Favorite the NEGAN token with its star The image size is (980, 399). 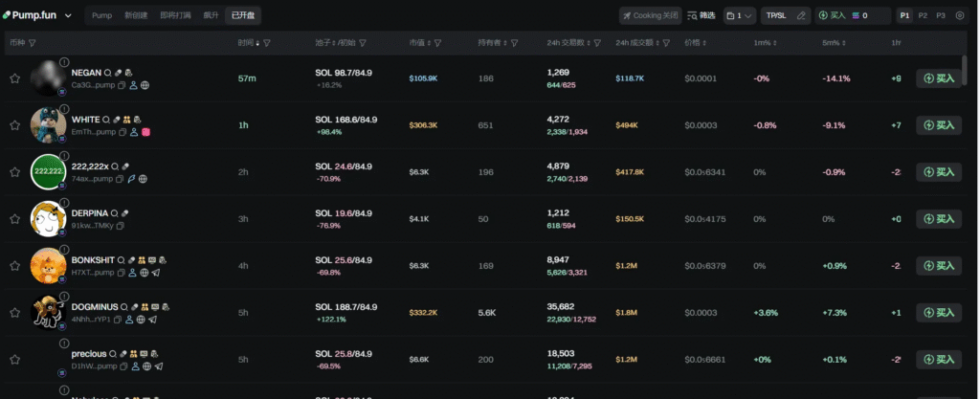(x=14, y=78)
